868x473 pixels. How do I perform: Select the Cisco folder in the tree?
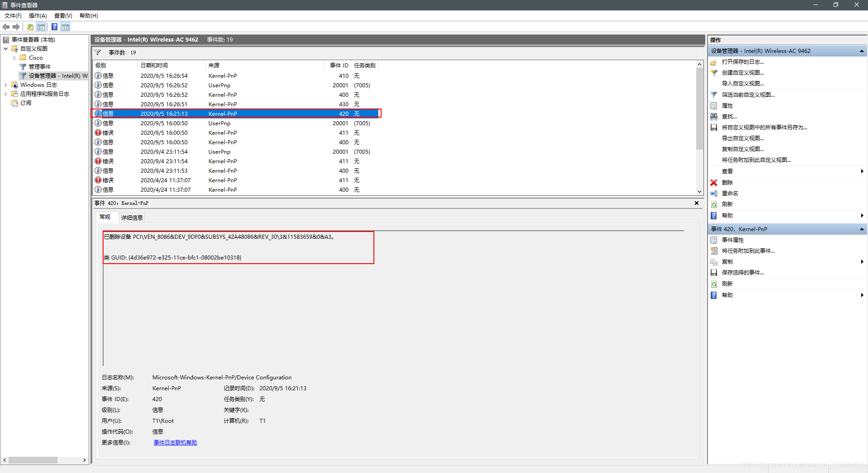36,58
